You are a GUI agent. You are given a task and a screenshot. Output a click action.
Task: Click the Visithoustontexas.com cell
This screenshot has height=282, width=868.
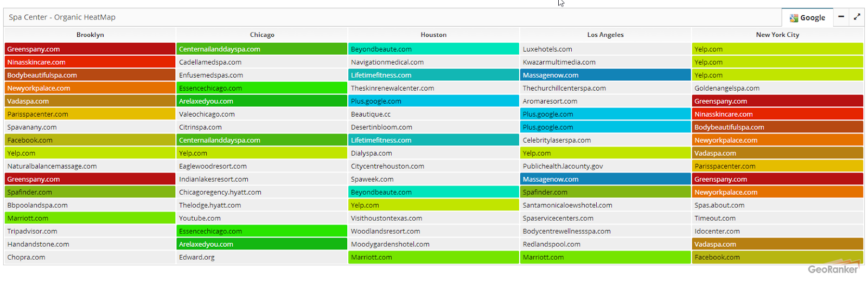pyautogui.click(x=433, y=218)
